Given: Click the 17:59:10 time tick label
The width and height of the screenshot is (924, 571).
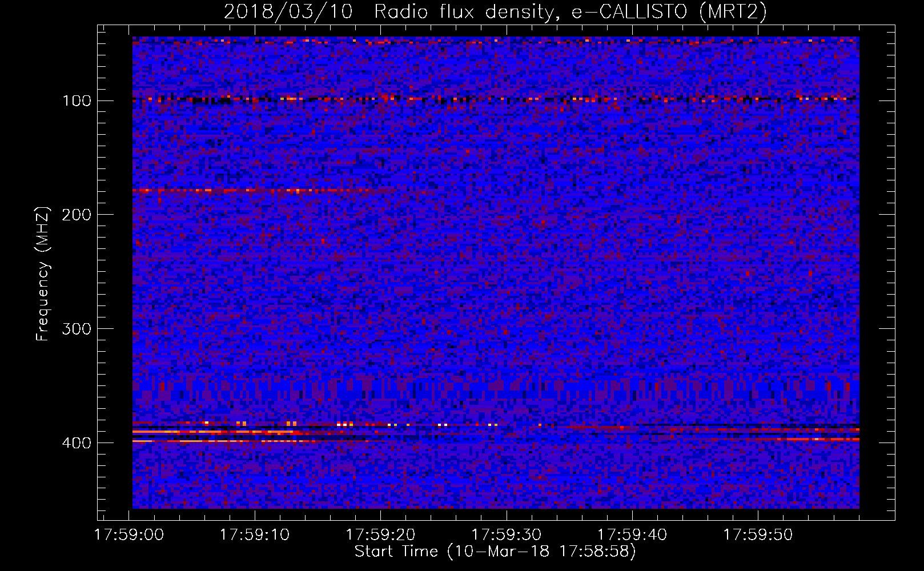Looking at the screenshot, I should click(255, 535).
